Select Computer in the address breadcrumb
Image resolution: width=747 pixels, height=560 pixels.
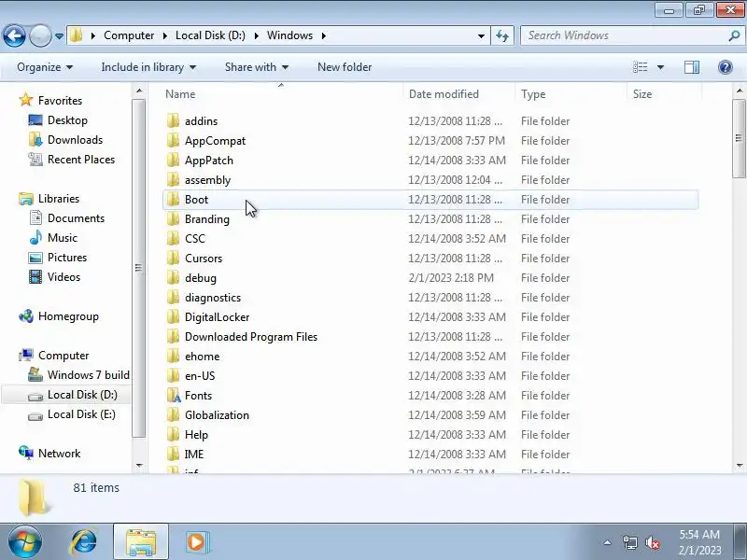[x=129, y=35]
